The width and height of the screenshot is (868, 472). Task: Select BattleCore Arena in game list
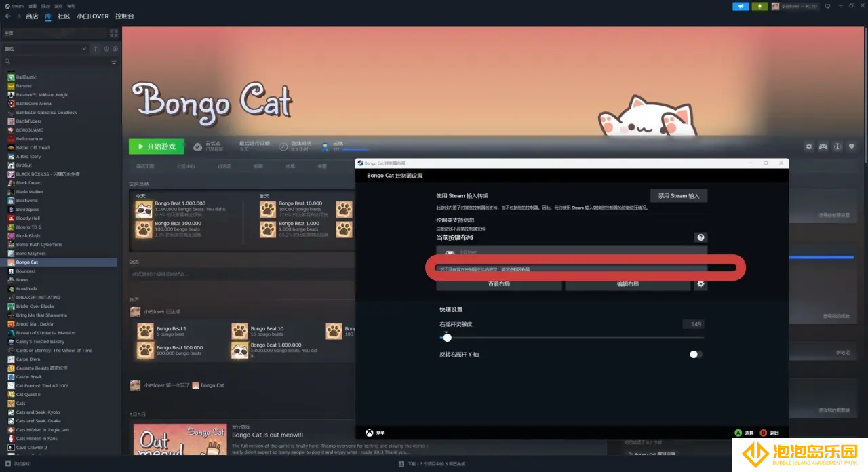(x=33, y=104)
